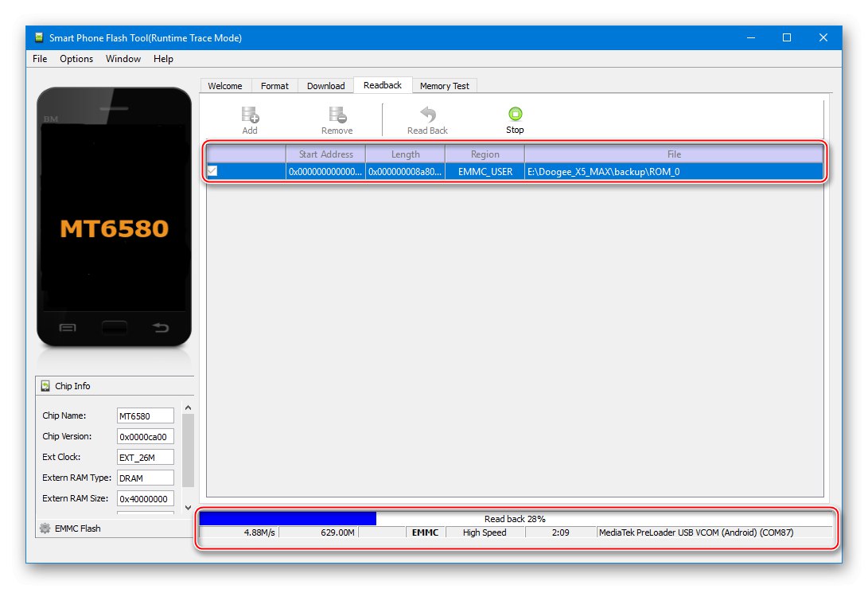This screenshot has height=589, width=868.
Task: Switch to the Welcome tab
Action: 224,86
